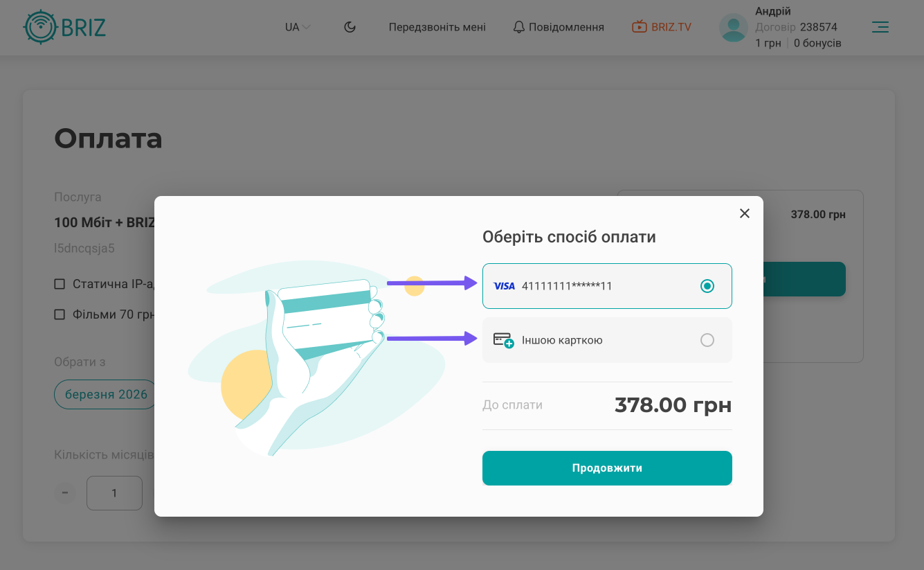The height and width of the screenshot is (570, 924).
Task: Click the Visa card logo
Action: 504,286
